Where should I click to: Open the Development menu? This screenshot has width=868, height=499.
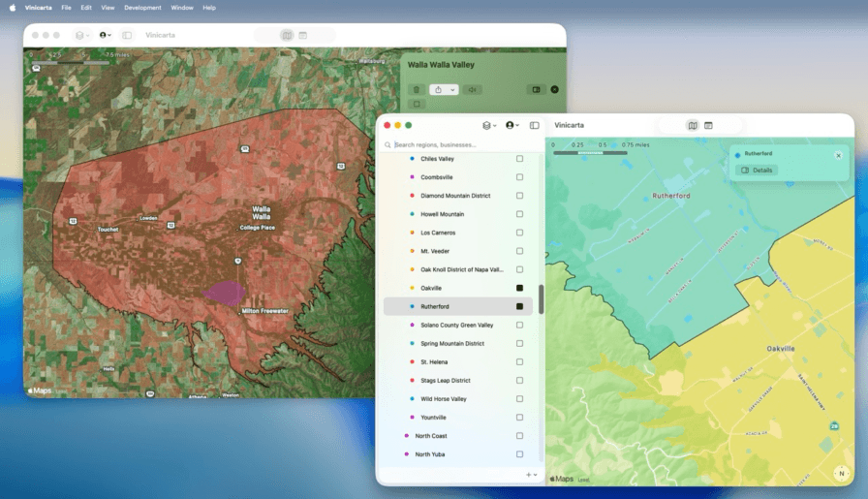(142, 8)
